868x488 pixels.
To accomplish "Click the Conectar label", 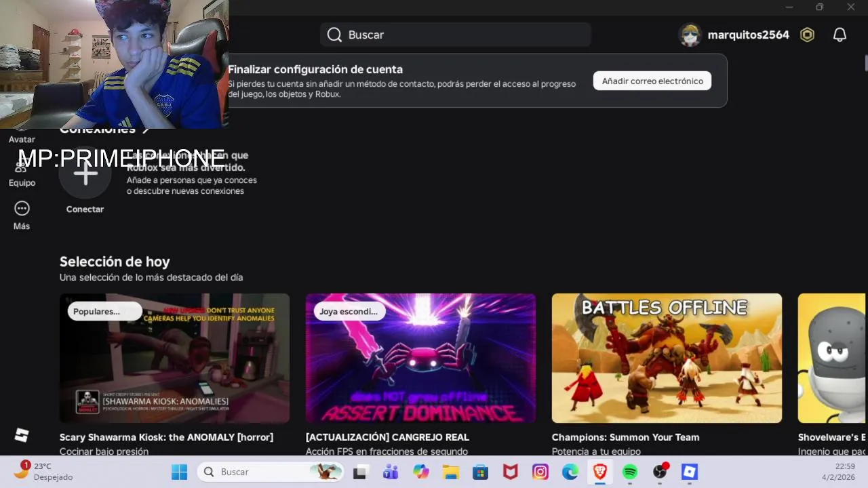I will 85,209.
